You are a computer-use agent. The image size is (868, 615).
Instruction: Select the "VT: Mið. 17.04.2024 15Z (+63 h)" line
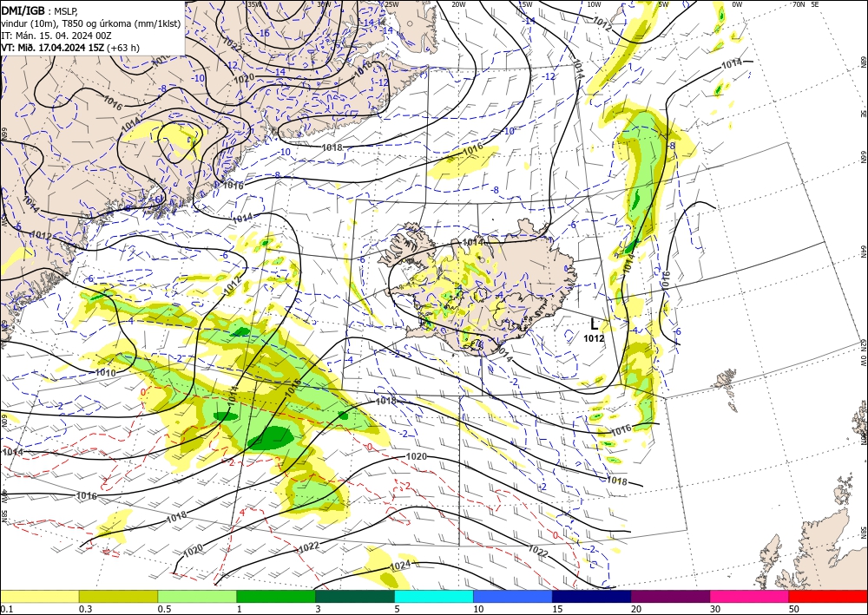coord(70,48)
